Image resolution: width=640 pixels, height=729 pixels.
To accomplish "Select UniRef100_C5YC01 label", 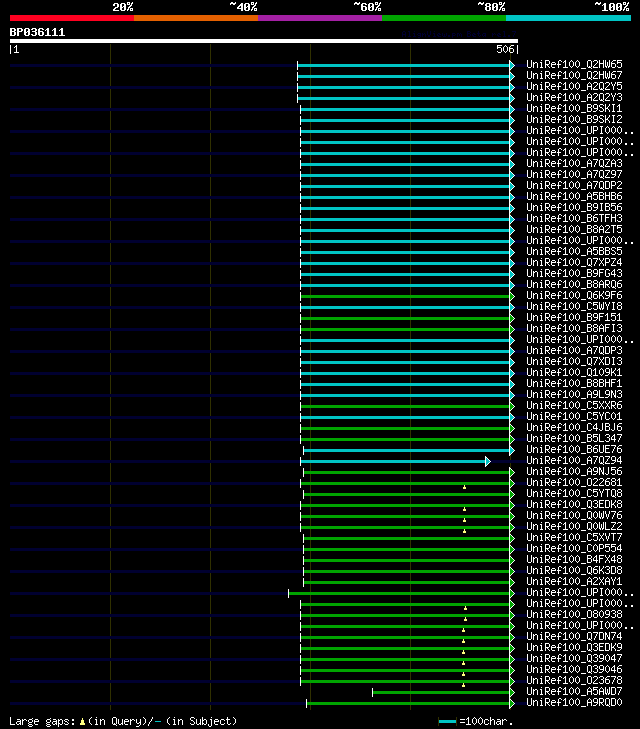I will point(574,417).
